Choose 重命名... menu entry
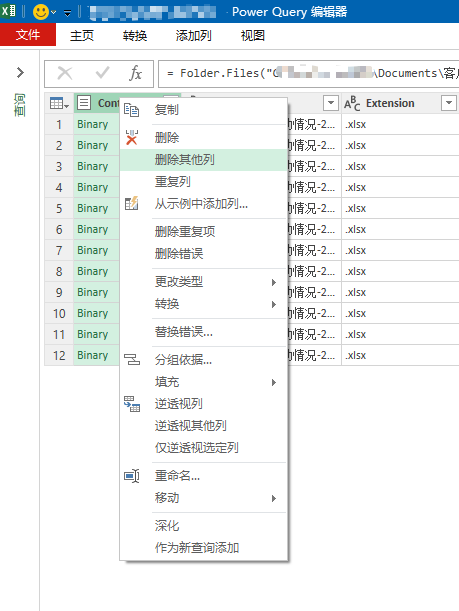The image size is (459, 611). pos(204,476)
